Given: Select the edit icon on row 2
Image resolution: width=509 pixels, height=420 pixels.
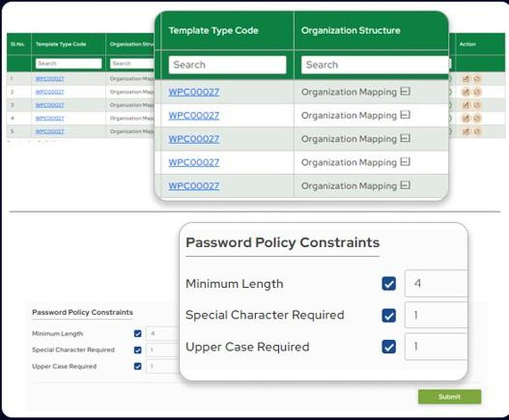Looking at the screenshot, I should click(x=467, y=92).
